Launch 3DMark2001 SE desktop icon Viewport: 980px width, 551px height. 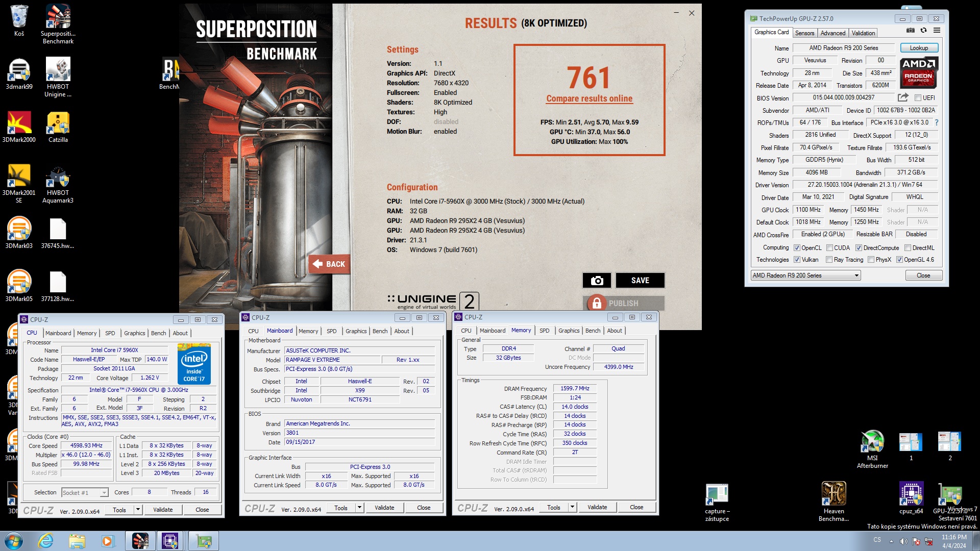click(x=19, y=184)
